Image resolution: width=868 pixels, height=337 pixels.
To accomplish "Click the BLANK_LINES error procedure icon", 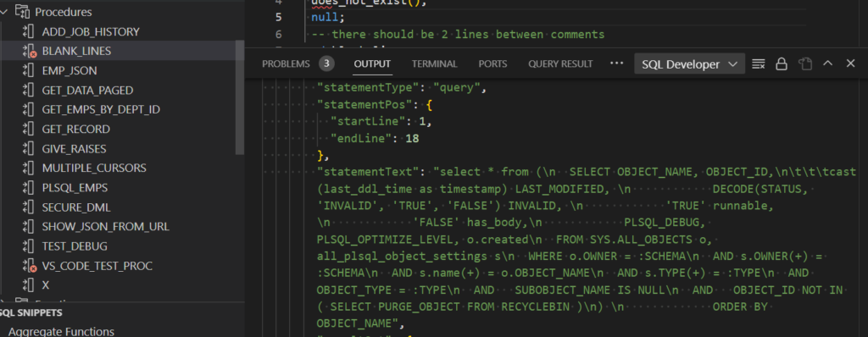I will tap(29, 52).
